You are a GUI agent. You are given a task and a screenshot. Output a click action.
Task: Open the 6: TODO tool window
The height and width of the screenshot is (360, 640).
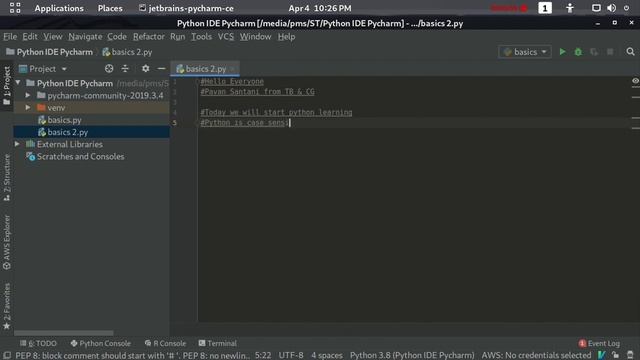(x=38, y=343)
